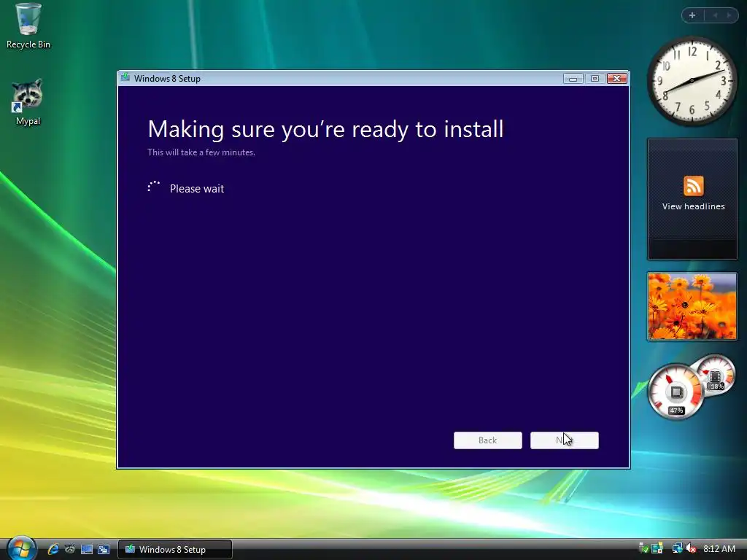Launch Mypal from the Quick Launch bar
This screenshot has height=560, width=747.
pyautogui.click(x=69, y=549)
